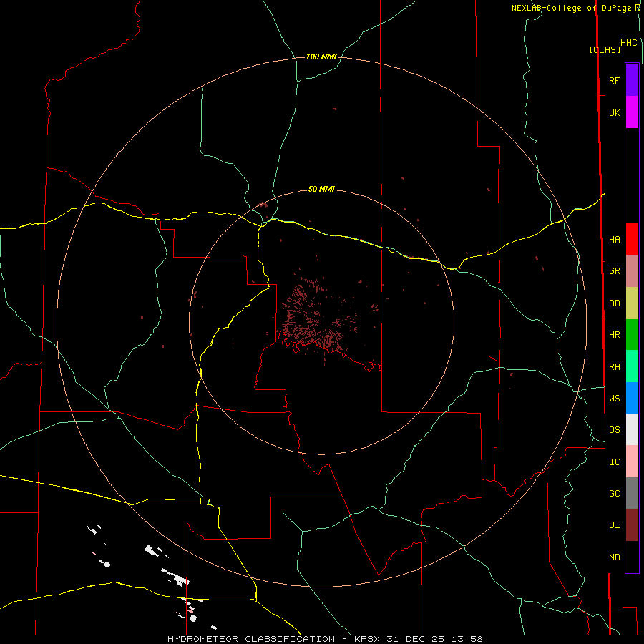Select the gray GC legend swatch

tap(632, 493)
